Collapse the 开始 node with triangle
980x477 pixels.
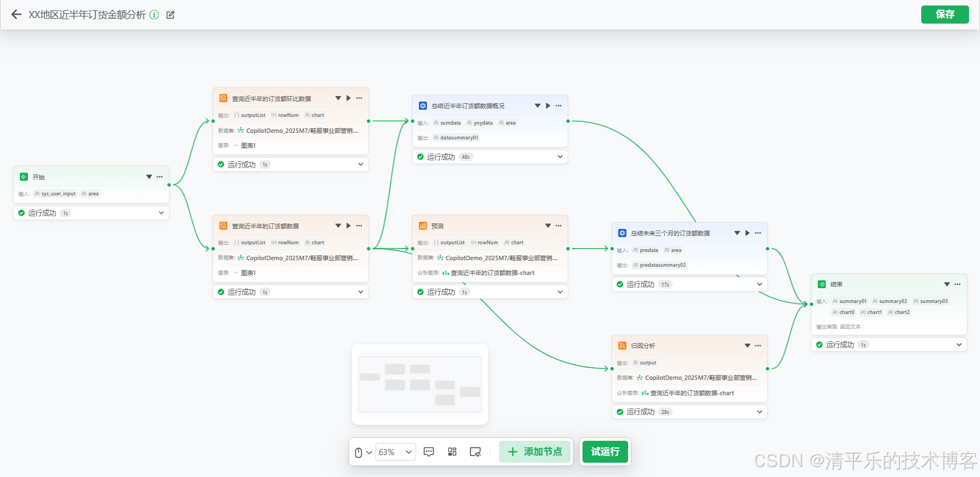coord(149,177)
